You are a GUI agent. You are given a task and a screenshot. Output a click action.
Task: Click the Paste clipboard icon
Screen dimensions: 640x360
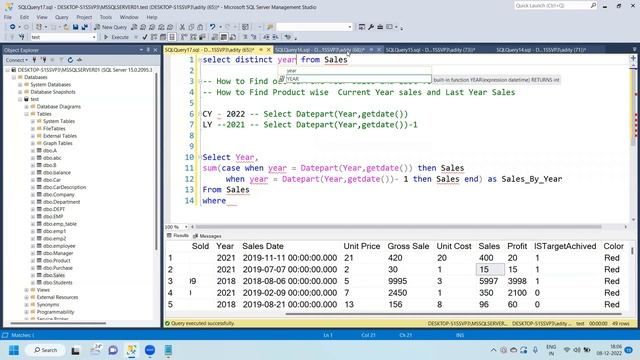200,27
